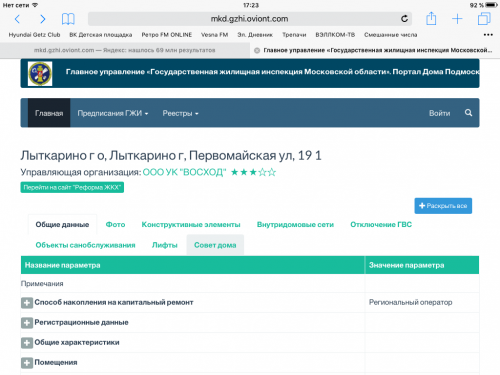This screenshot has height=375, width=500.
Task: Open Смешанные числа bookmark
Action: pyautogui.click(x=390, y=35)
